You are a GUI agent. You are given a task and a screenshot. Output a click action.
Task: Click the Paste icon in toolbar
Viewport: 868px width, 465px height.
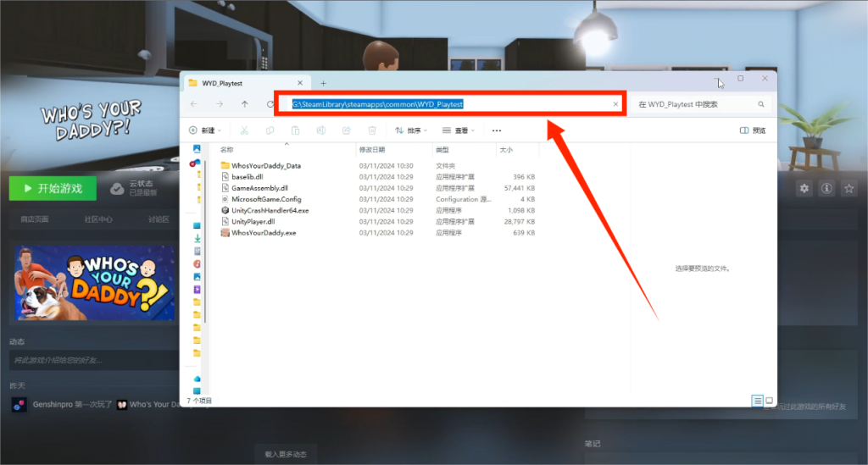click(x=295, y=130)
